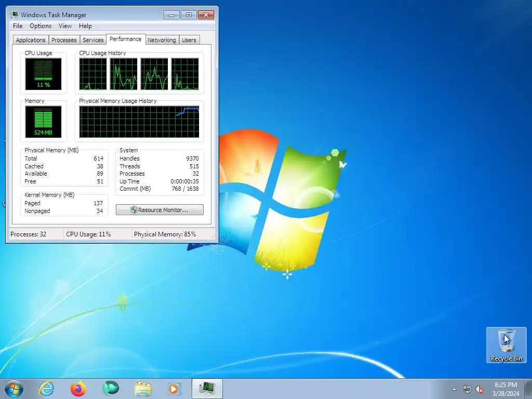The width and height of the screenshot is (532, 399).
Task: Click the Memory 524 MB gauge
Action: point(44,122)
